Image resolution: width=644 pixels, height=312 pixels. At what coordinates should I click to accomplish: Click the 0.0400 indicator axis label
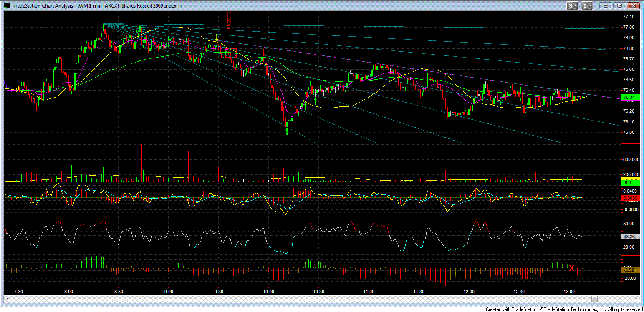[630, 191]
